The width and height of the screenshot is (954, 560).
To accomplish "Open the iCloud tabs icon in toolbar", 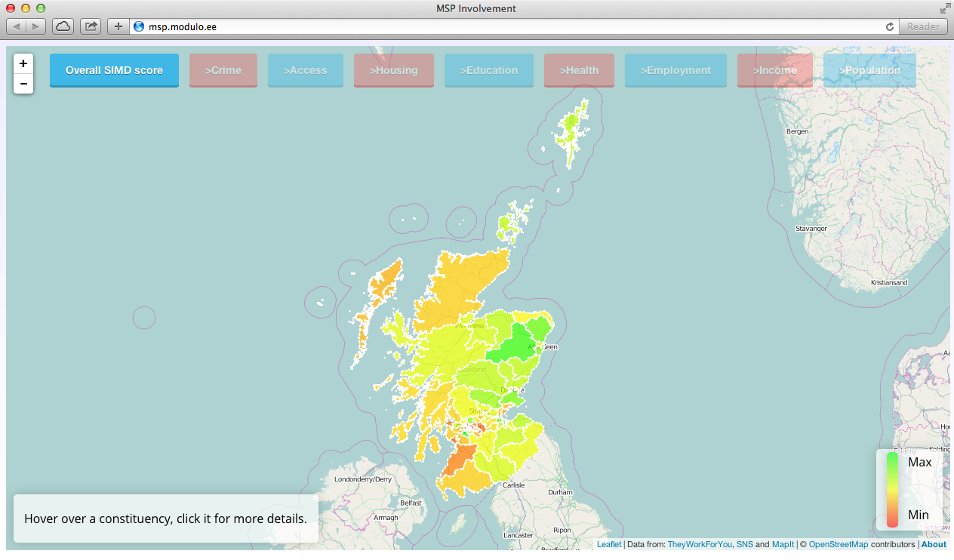I will tap(63, 26).
